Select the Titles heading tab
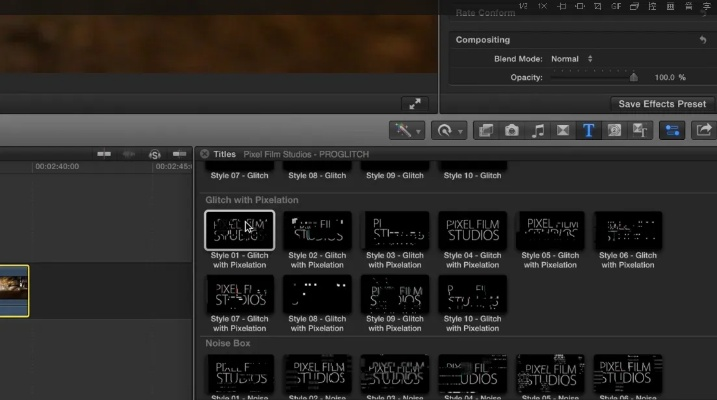Image resolution: width=717 pixels, height=400 pixels. pyautogui.click(x=225, y=154)
